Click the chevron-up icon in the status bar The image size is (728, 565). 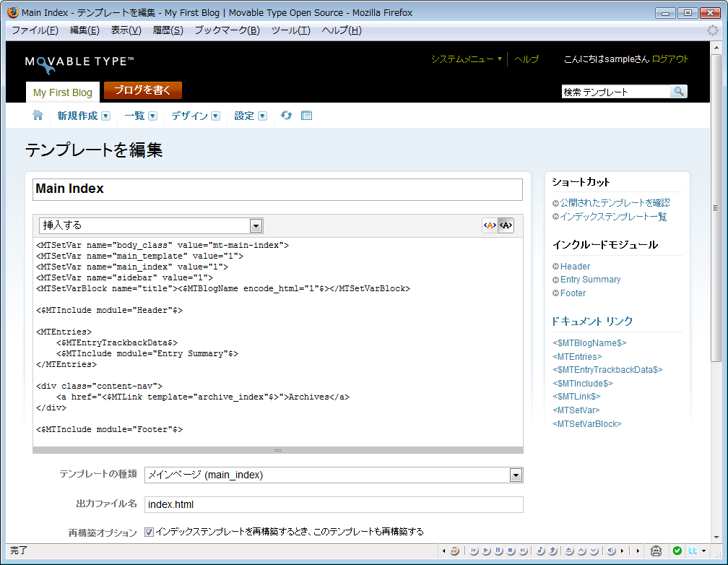582,551
